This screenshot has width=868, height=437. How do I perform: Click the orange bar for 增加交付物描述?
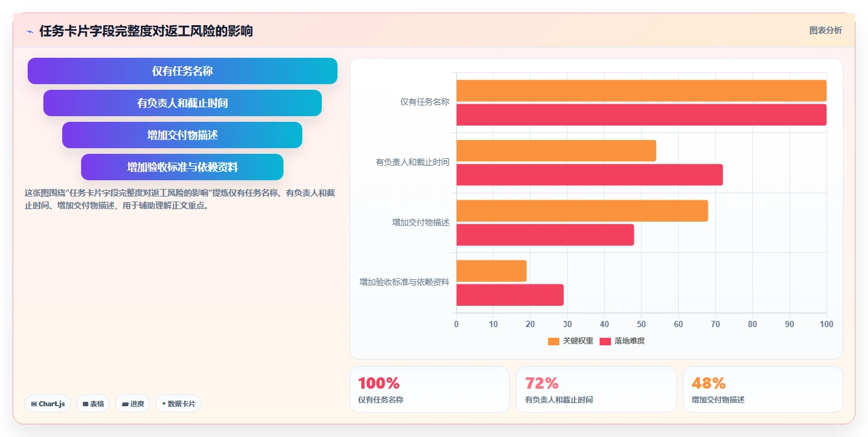582,211
